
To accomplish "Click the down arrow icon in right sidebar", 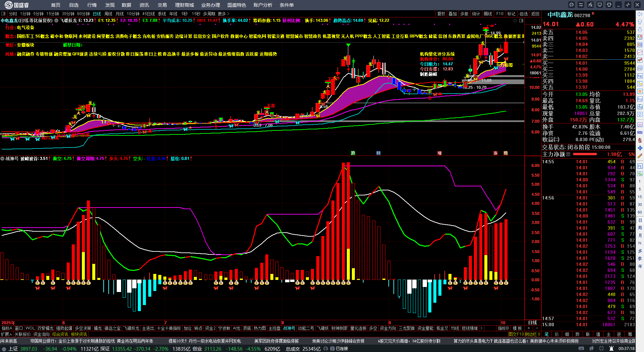I will coord(640,29).
